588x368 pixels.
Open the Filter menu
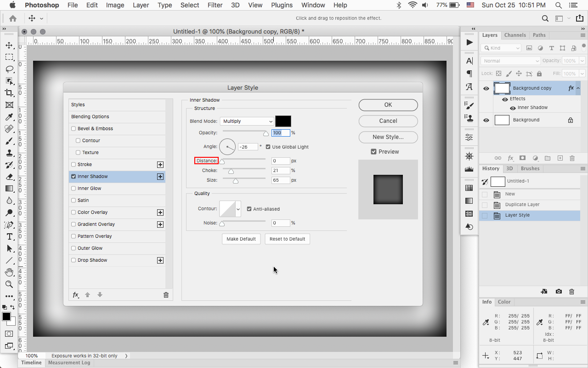215,5
